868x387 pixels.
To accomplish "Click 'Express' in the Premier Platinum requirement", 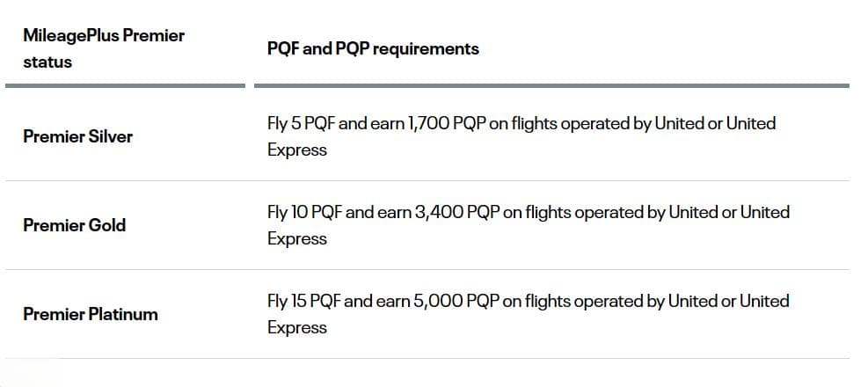I will pyautogui.click(x=297, y=328).
